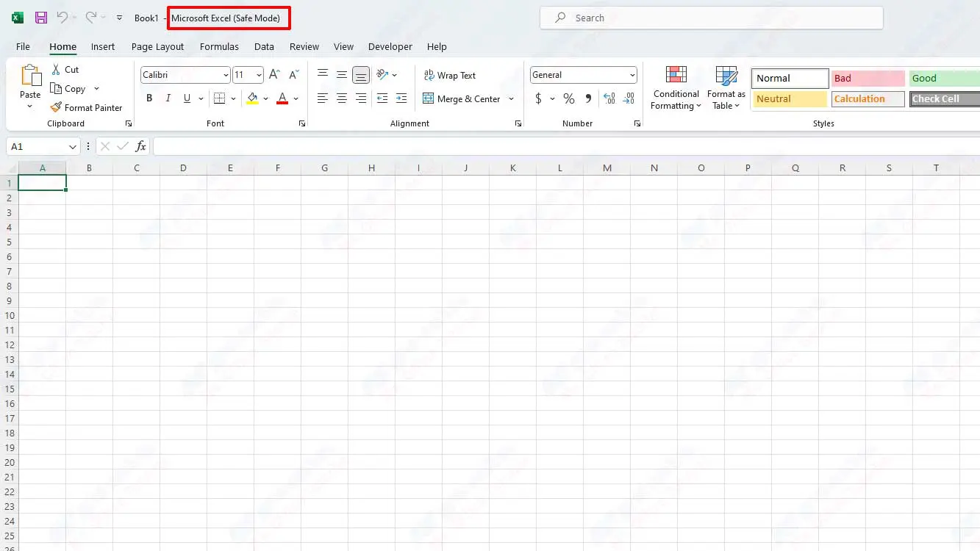The height and width of the screenshot is (551, 980).
Task: Apply Comma Style
Action: (x=588, y=98)
